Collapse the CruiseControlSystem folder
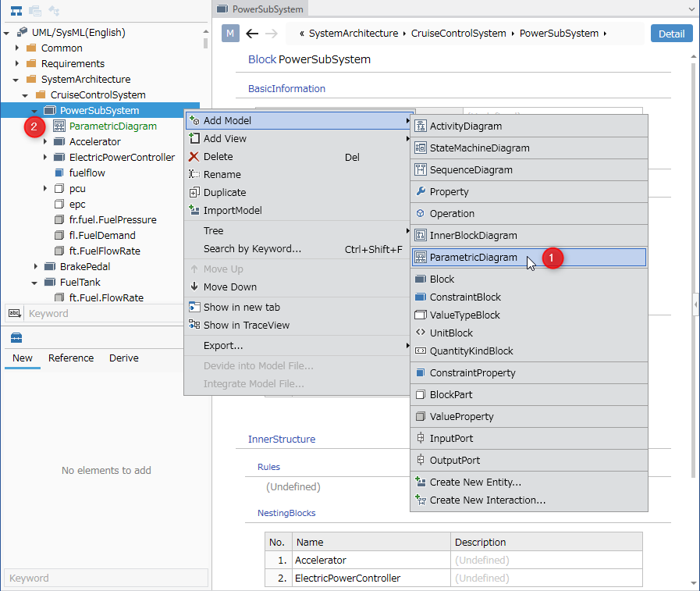This screenshot has width=700, height=591. click(x=25, y=95)
